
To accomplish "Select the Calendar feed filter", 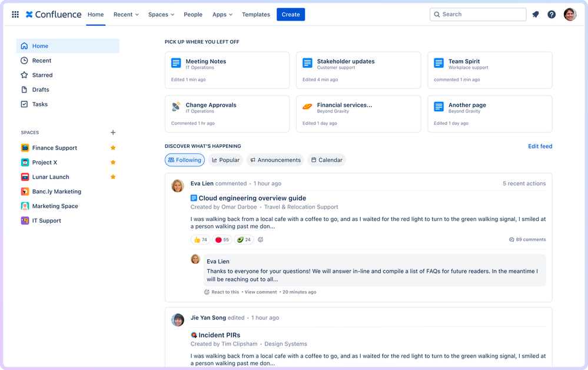I will point(326,160).
